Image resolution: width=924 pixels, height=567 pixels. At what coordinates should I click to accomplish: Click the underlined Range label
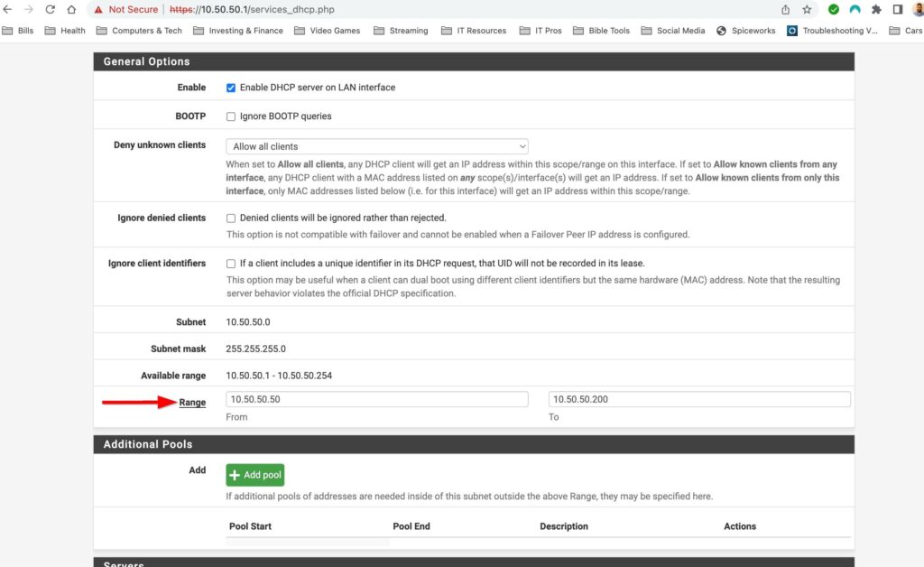pos(192,402)
